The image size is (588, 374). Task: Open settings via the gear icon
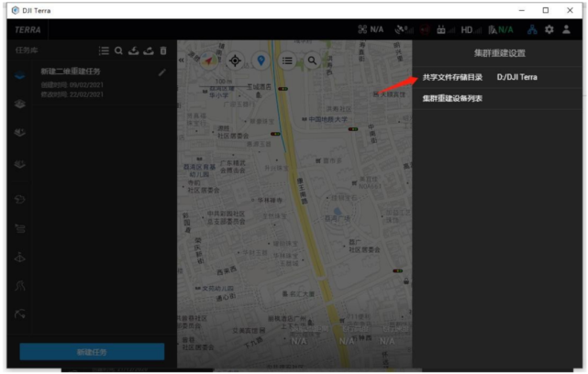pos(549,29)
